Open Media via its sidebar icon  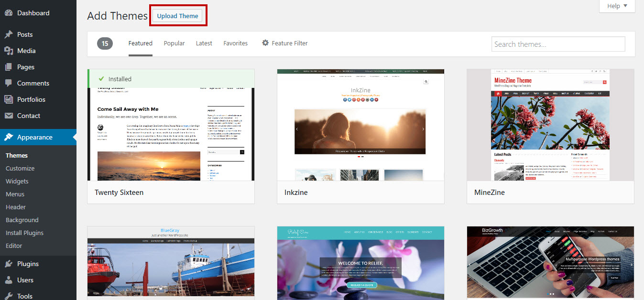point(9,51)
